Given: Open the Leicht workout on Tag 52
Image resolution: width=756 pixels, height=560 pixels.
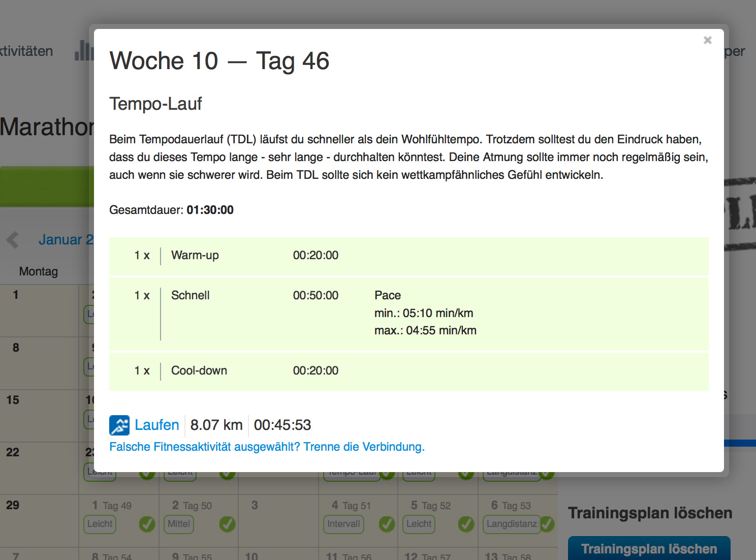Looking at the screenshot, I should point(419,524).
